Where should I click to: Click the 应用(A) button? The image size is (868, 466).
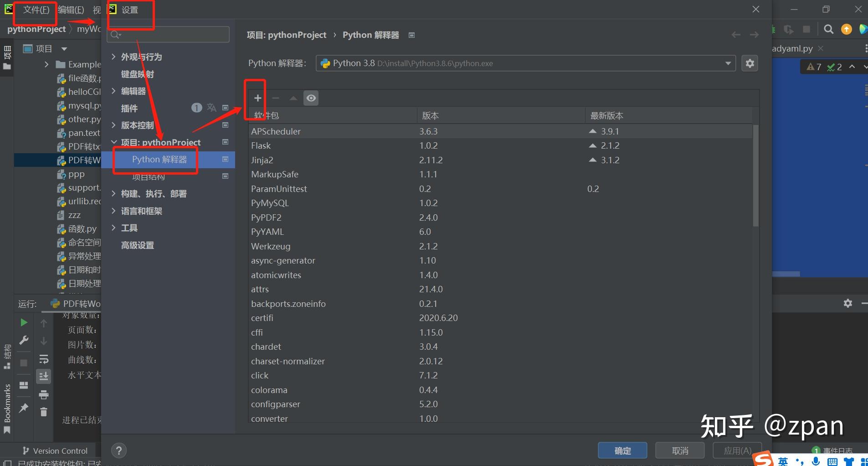(x=737, y=450)
